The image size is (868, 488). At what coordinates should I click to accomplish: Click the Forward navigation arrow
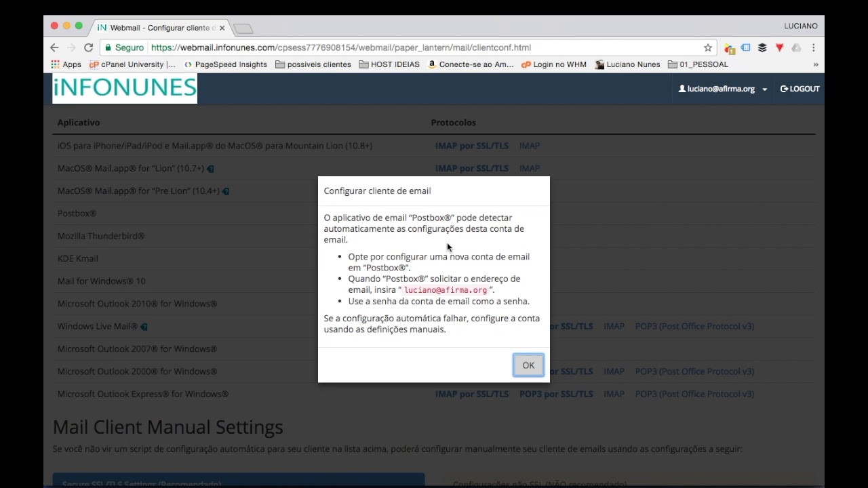click(71, 47)
